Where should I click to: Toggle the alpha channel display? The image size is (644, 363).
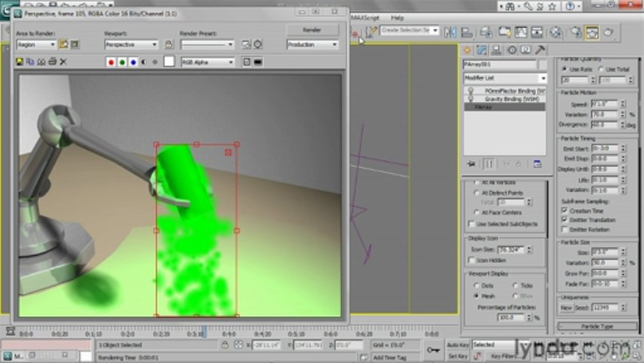144,62
